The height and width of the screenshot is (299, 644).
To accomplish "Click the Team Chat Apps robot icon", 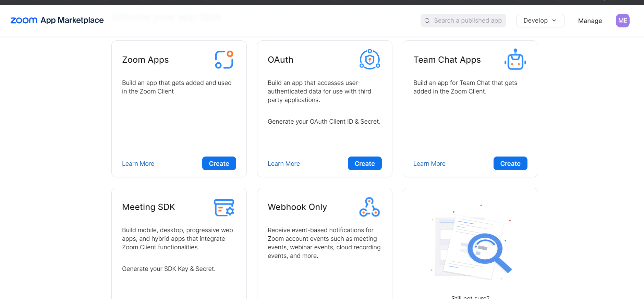I will pyautogui.click(x=515, y=59).
